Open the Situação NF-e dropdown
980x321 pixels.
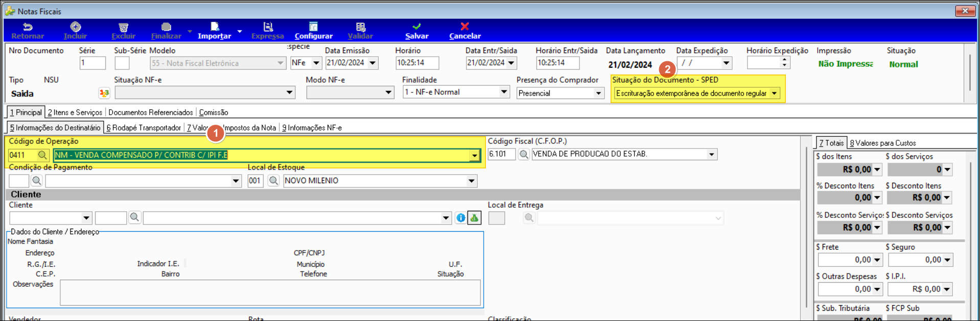point(289,92)
